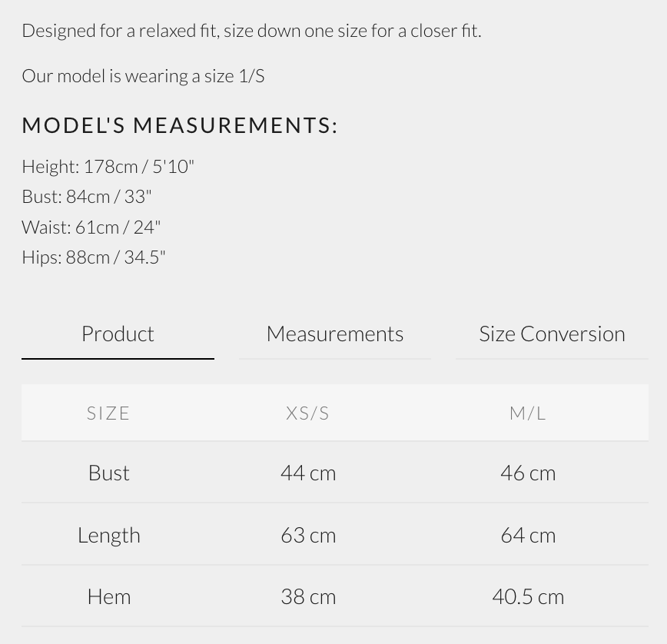Click the relaxed fit sizing note

(251, 31)
